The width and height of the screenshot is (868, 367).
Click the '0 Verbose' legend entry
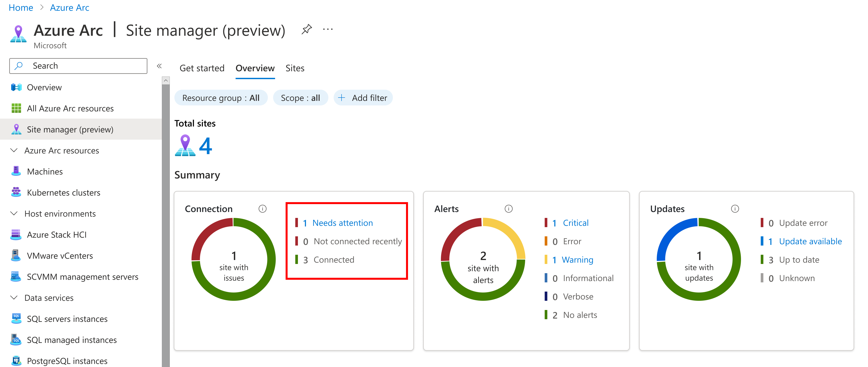pos(569,297)
